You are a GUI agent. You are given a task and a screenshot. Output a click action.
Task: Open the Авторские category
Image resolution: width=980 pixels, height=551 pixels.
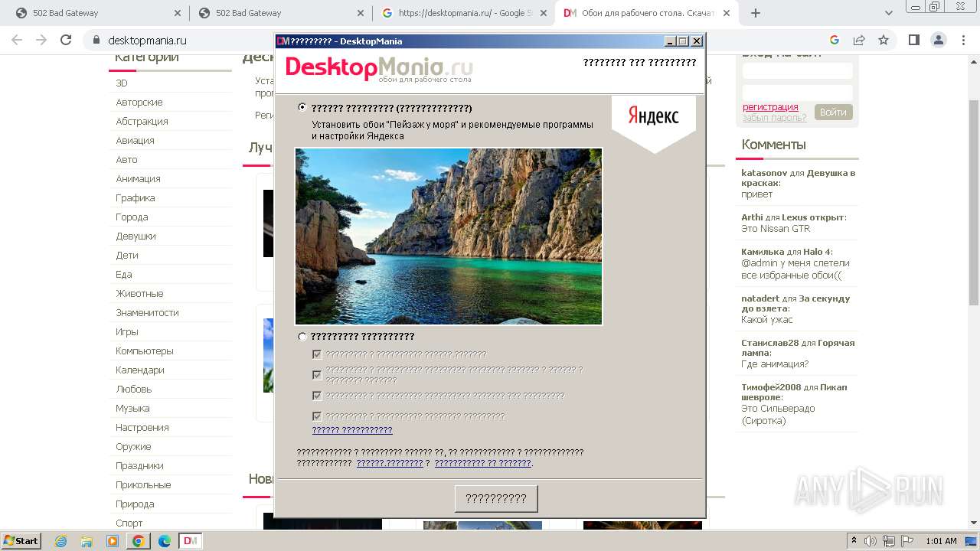(139, 102)
